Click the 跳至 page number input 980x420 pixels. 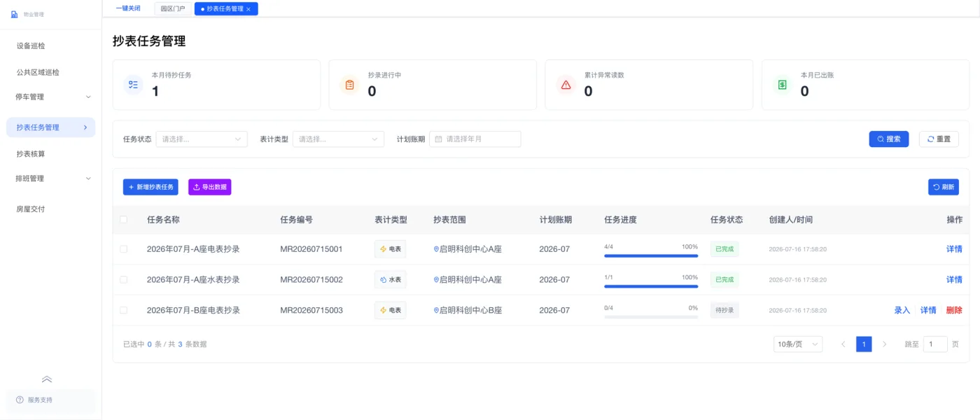(x=935, y=344)
